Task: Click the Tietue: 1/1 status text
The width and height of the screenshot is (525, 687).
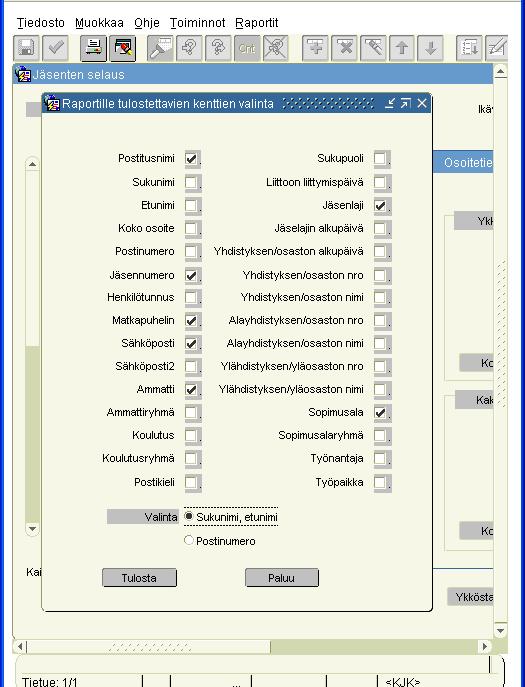Action: pos(50,681)
